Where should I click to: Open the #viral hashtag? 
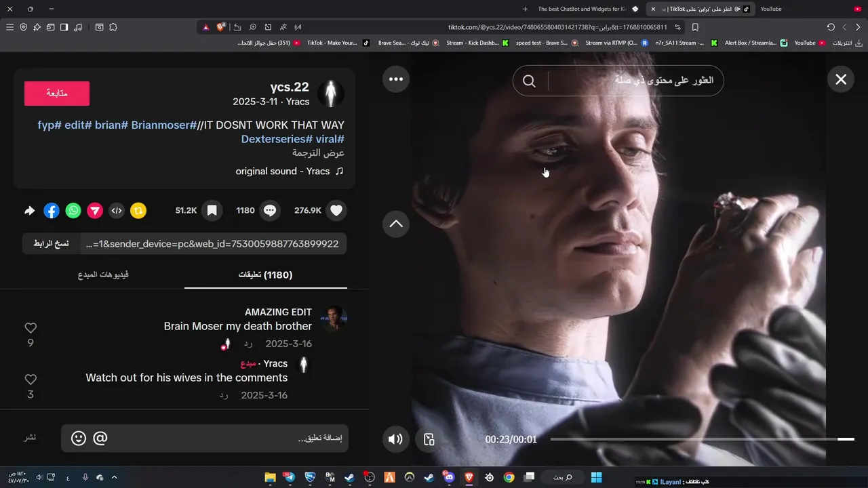click(330, 139)
